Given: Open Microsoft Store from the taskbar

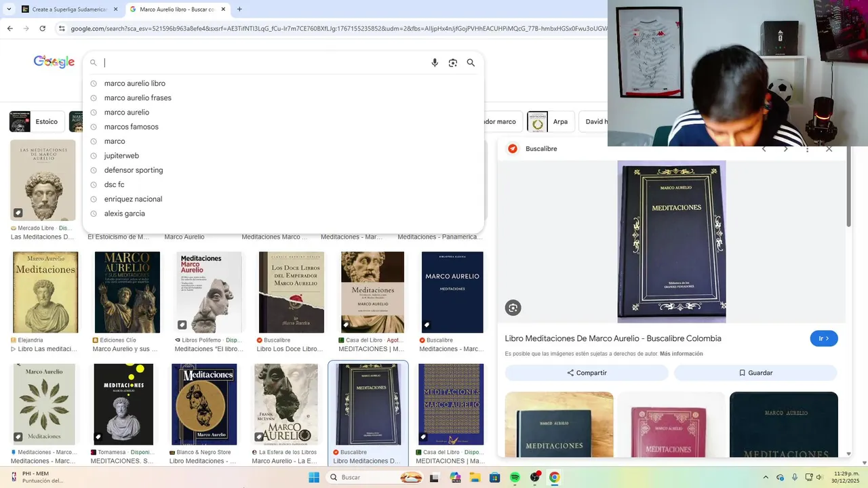Looking at the screenshot, I should 495,477.
